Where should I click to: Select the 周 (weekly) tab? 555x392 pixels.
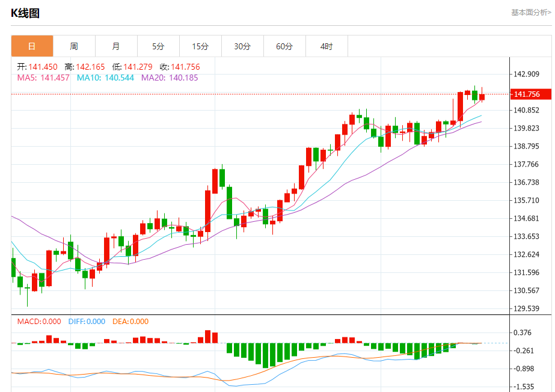click(74, 46)
